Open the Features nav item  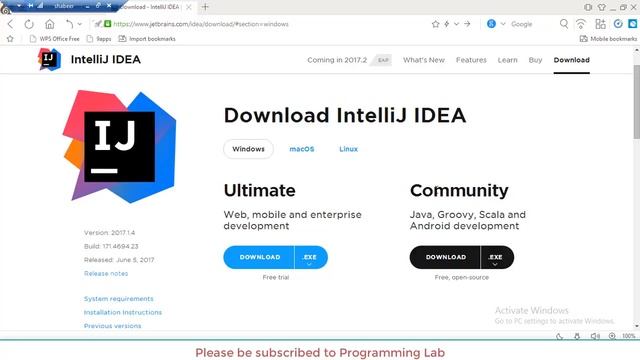click(471, 60)
